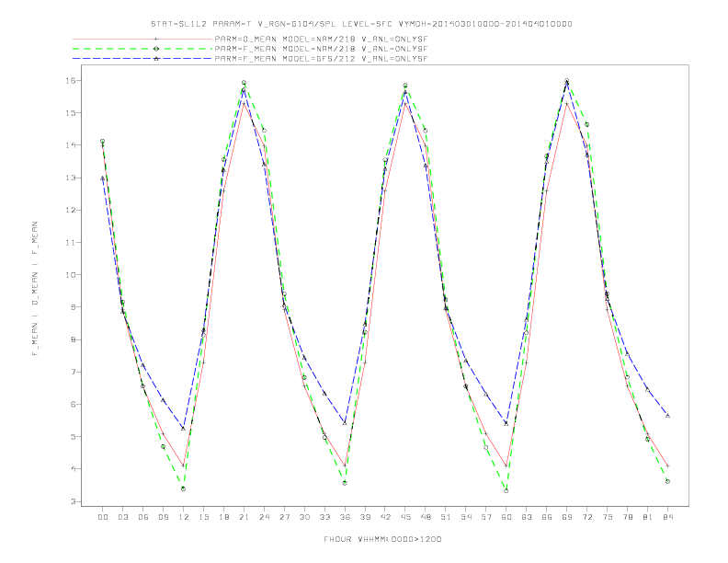Click blue triangle data point at hour 00
This screenshot has width=728, height=563.
[x=103, y=178]
